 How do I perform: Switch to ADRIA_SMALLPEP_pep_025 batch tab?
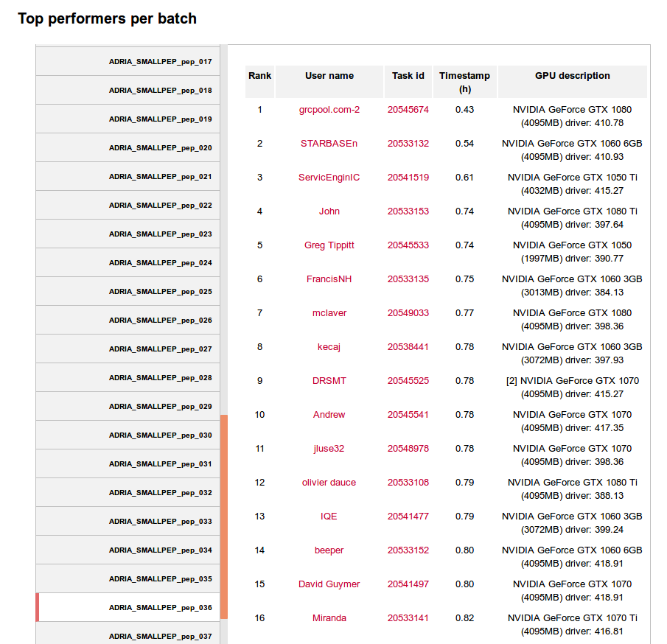[x=160, y=292]
